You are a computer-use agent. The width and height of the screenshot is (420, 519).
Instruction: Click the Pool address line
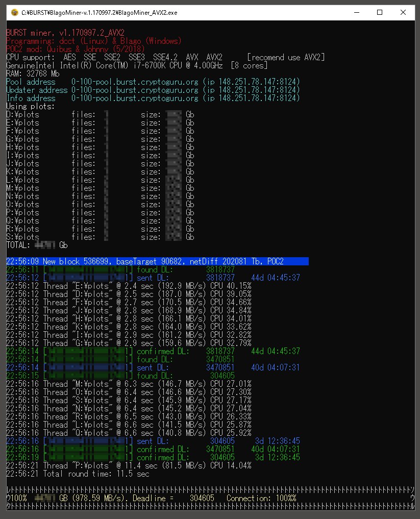(x=153, y=82)
